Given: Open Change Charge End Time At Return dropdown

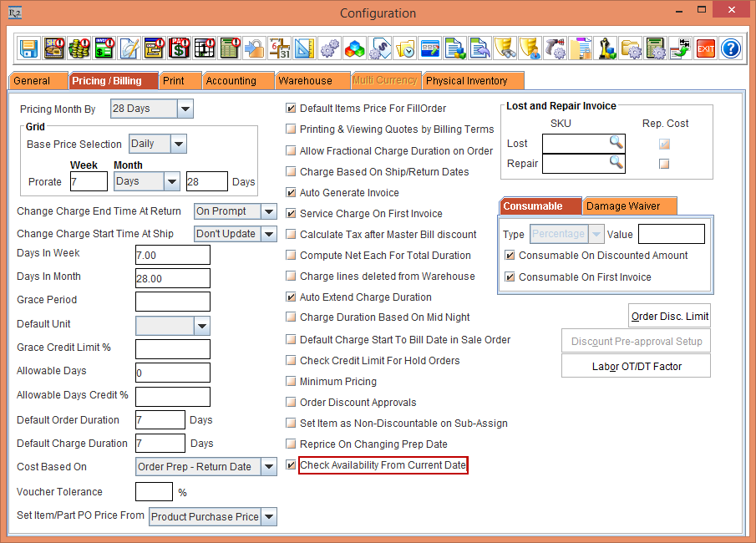Looking at the screenshot, I should click(x=268, y=212).
